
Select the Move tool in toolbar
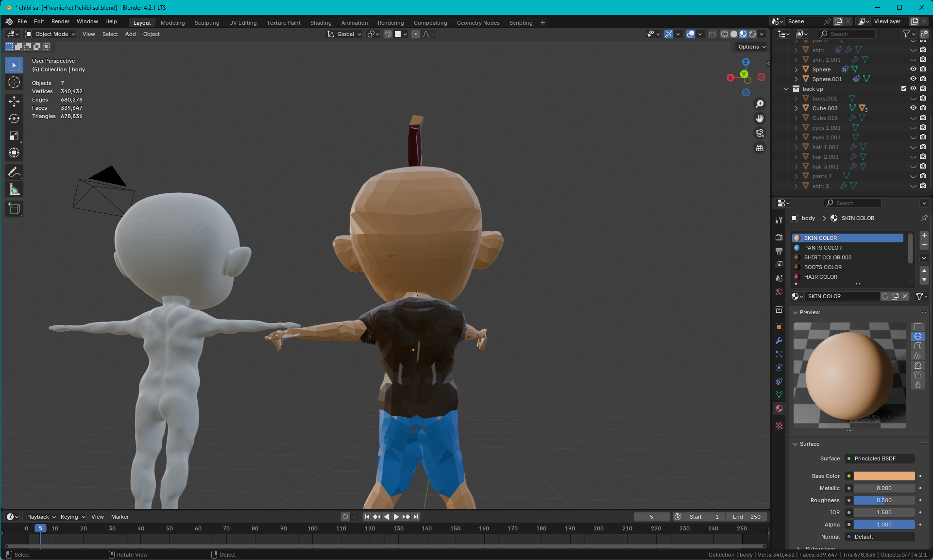(x=14, y=101)
